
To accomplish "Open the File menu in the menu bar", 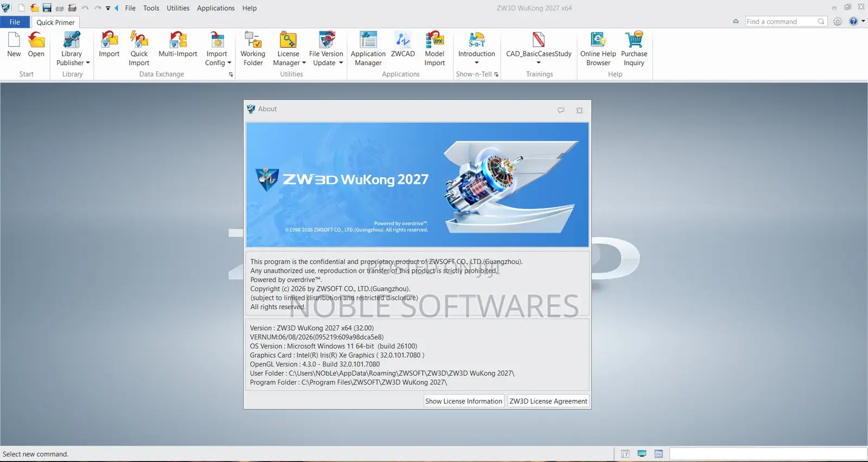I will [x=130, y=8].
